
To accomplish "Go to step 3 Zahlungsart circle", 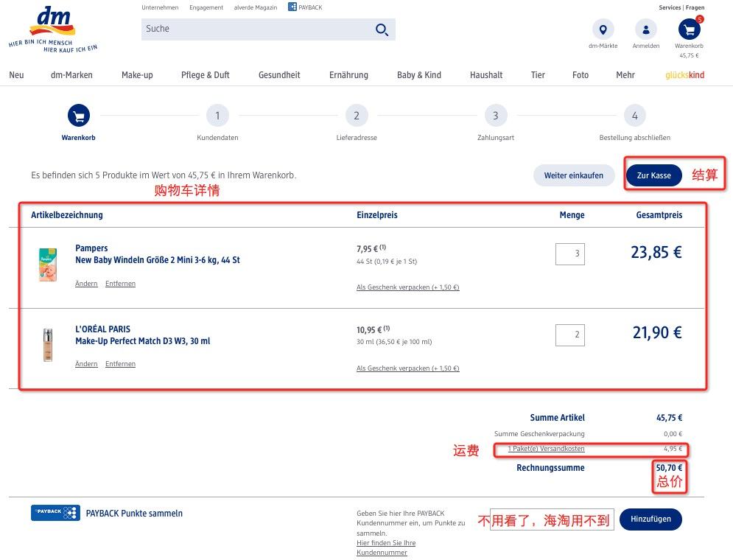I will 496,116.
